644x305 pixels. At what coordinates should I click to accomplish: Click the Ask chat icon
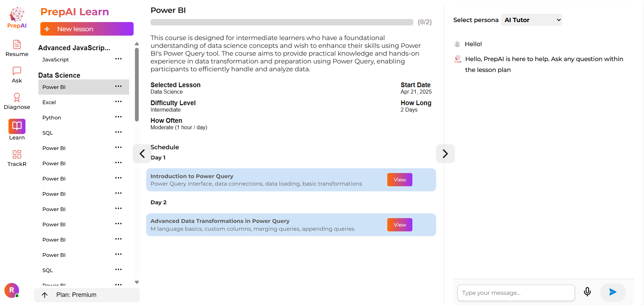pos(17,71)
